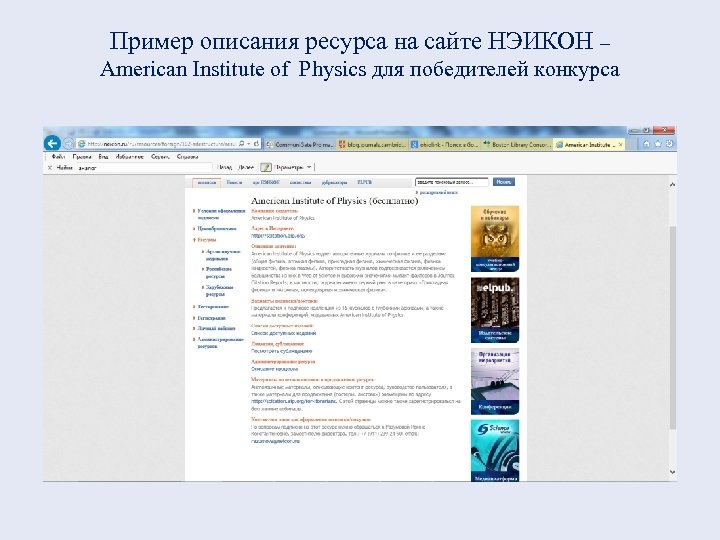Click the Искать search button
Image resolution: width=720 pixels, height=540 pixels.
(x=504, y=182)
